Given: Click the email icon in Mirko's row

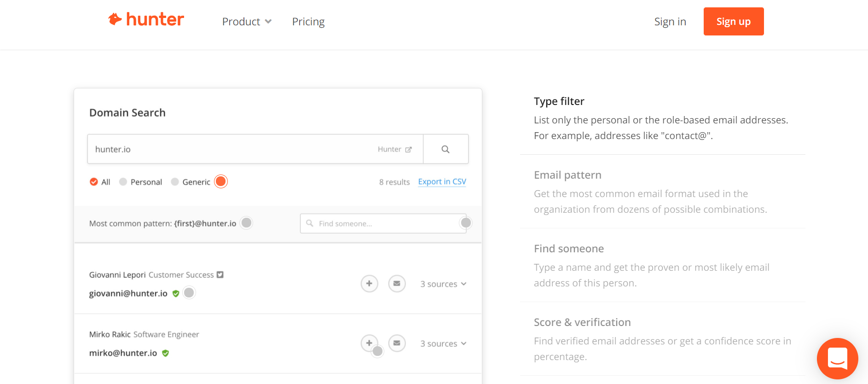Looking at the screenshot, I should tap(397, 343).
